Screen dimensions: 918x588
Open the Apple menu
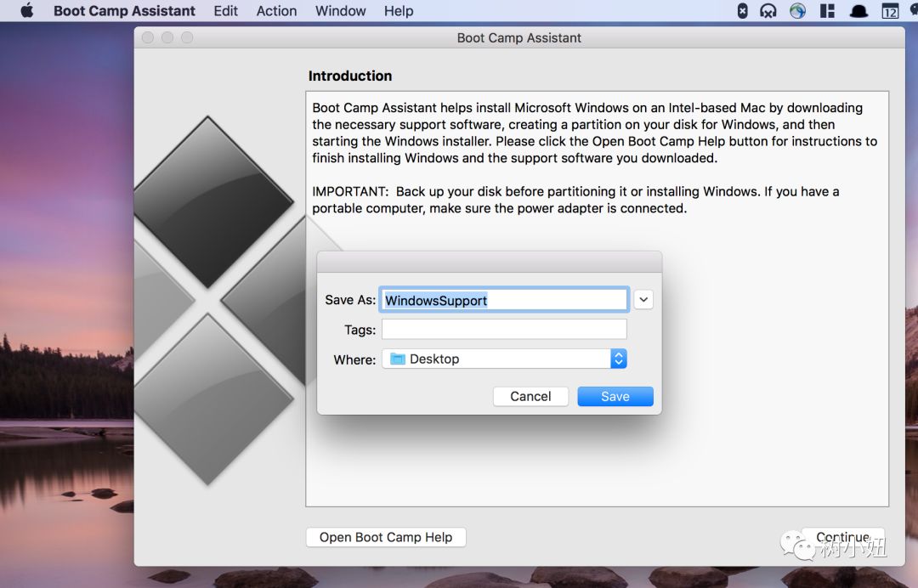pos(27,10)
